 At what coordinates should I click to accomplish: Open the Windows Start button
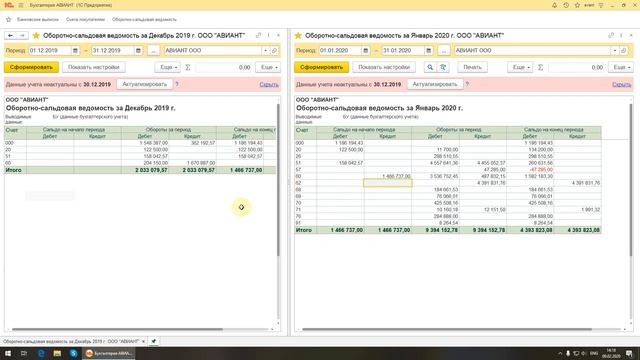(x=7, y=353)
